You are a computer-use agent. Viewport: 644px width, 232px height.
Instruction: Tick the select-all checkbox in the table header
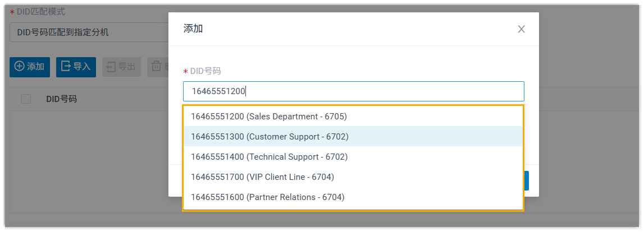26,99
